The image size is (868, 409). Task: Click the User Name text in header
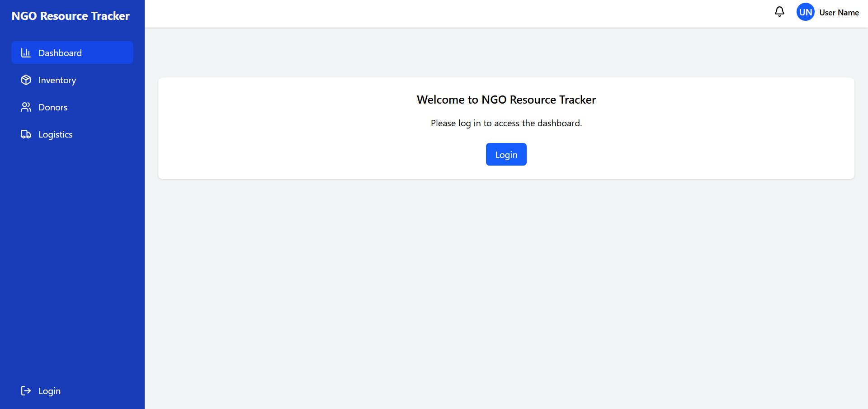839,13
